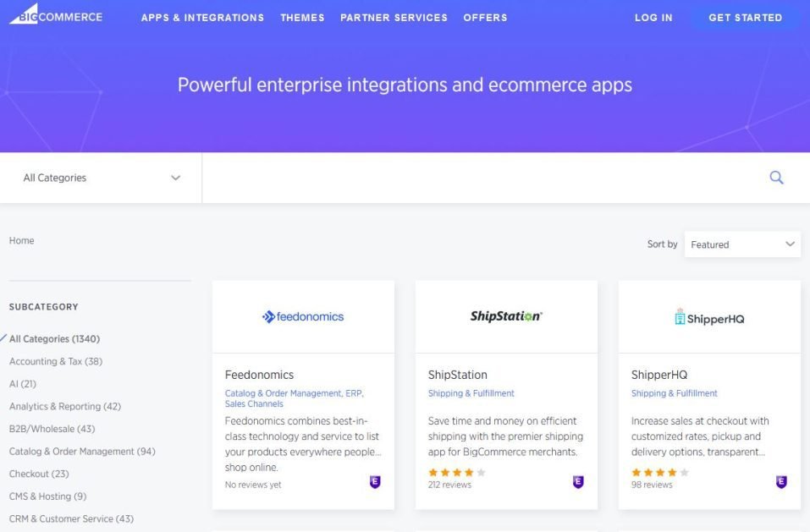The image size is (810, 532).
Task: Click Feedonomics Sales Channels category link
Action: point(254,404)
